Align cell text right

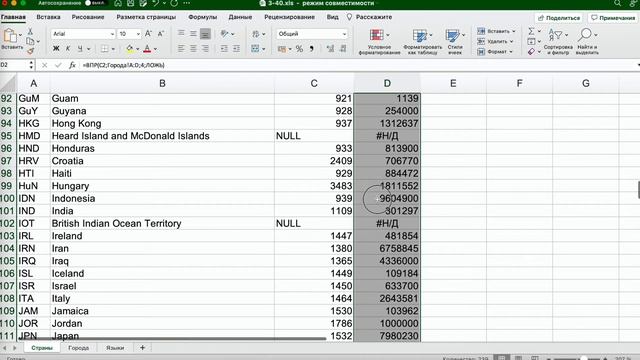[205, 49]
